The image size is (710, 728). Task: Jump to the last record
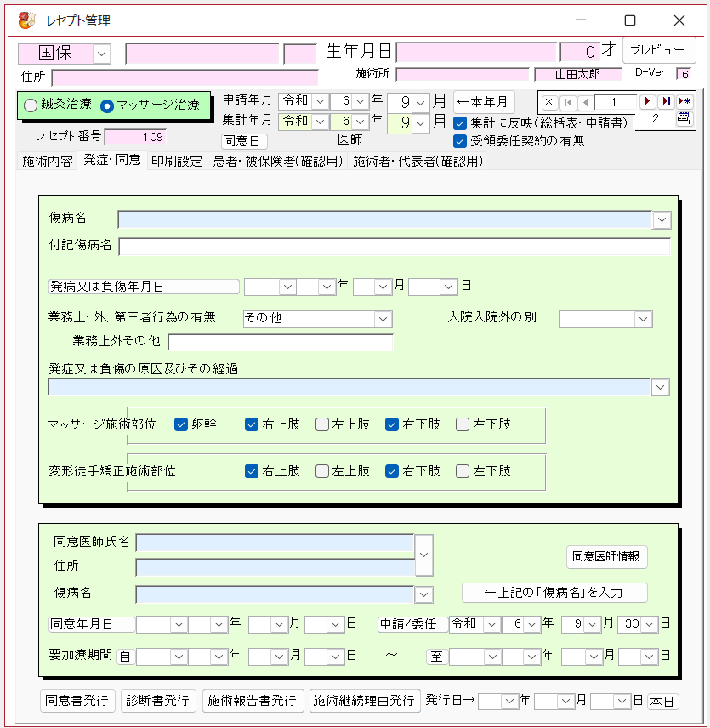[x=666, y=102]
